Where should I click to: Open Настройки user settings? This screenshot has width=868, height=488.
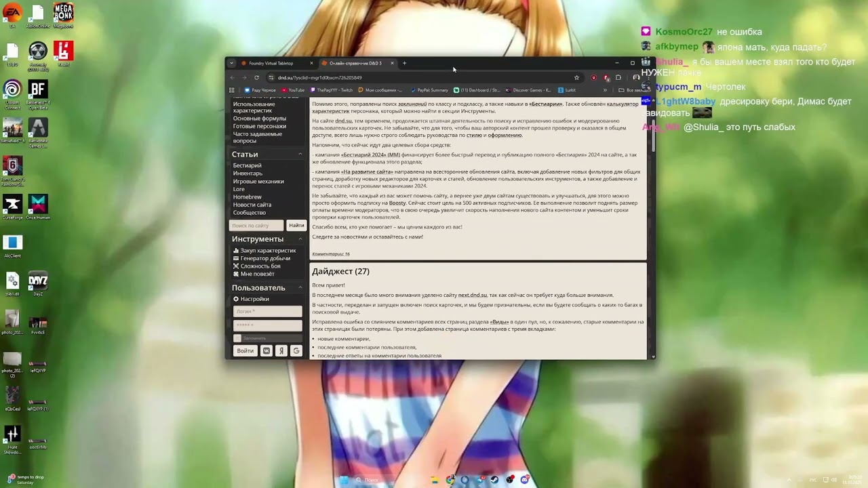coord(251,299)
